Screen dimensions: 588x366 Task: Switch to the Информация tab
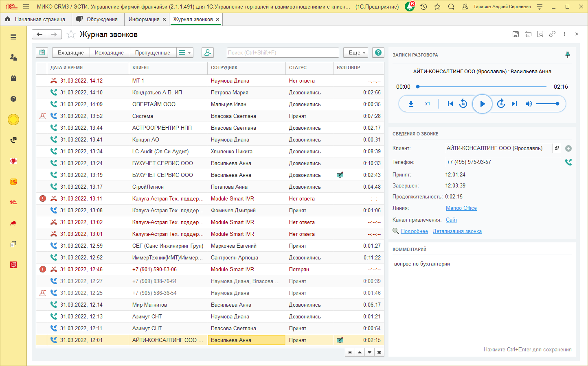[x=144, y=20]
